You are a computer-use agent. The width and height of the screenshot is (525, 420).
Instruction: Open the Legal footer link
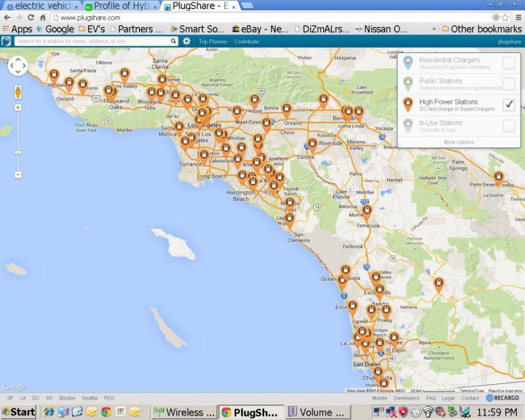[x=449, y=398]
